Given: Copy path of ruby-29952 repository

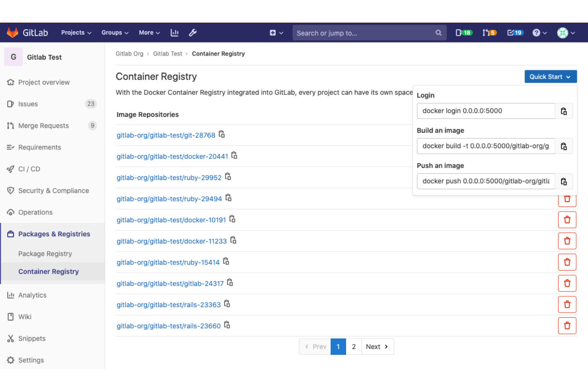Looking at the screenshot, I should pyautogui.click(x=228, y=176).
